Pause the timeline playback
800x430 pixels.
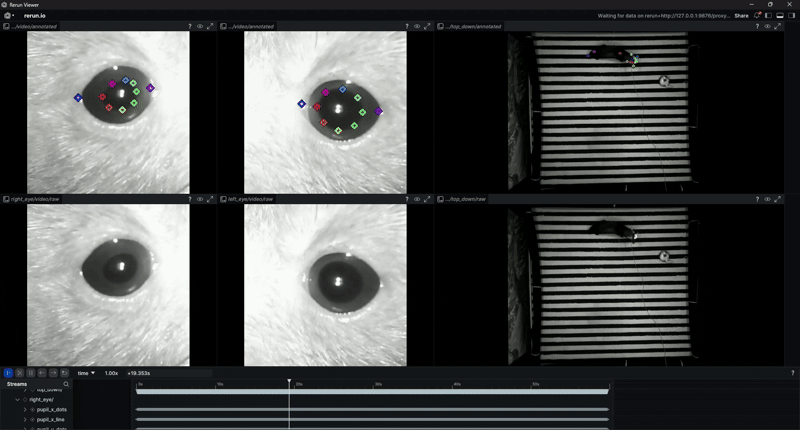coord(30,373)
